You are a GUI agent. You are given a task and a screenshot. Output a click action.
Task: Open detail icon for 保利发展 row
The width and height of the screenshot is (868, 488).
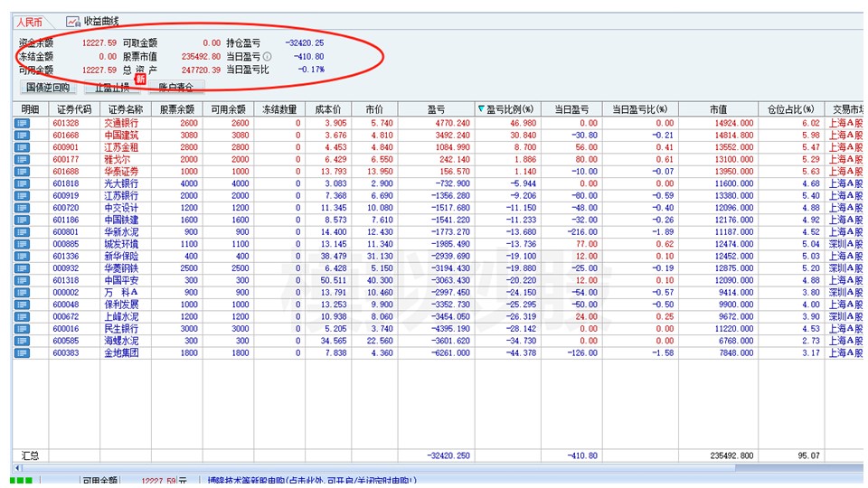[22, 305]
